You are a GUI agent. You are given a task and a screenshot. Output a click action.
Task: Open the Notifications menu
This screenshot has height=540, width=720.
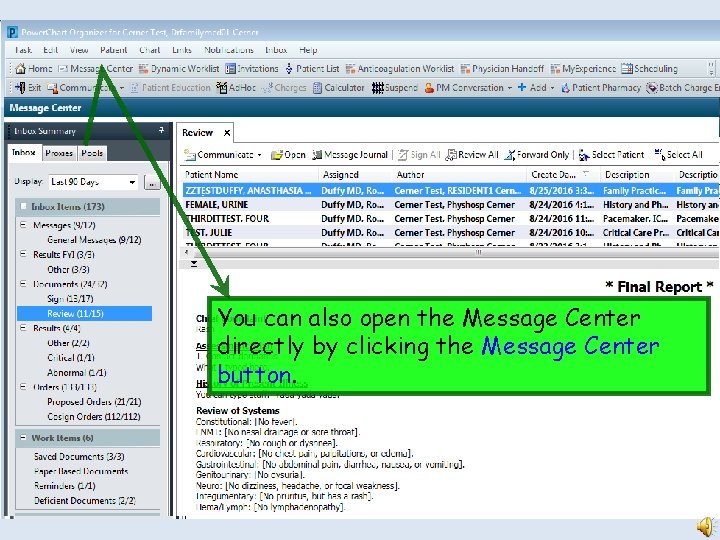point(229,50)
